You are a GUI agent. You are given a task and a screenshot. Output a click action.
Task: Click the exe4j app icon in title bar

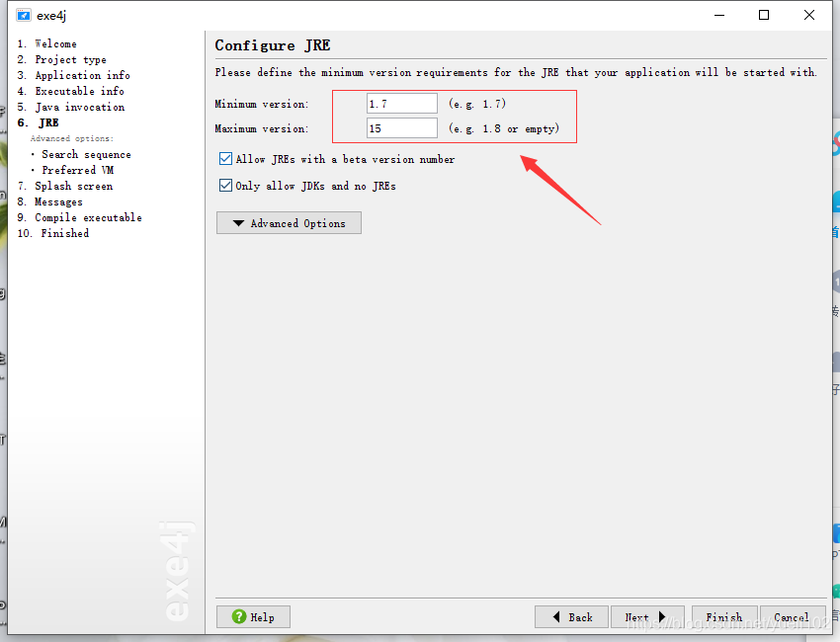[x=24, y=16]
